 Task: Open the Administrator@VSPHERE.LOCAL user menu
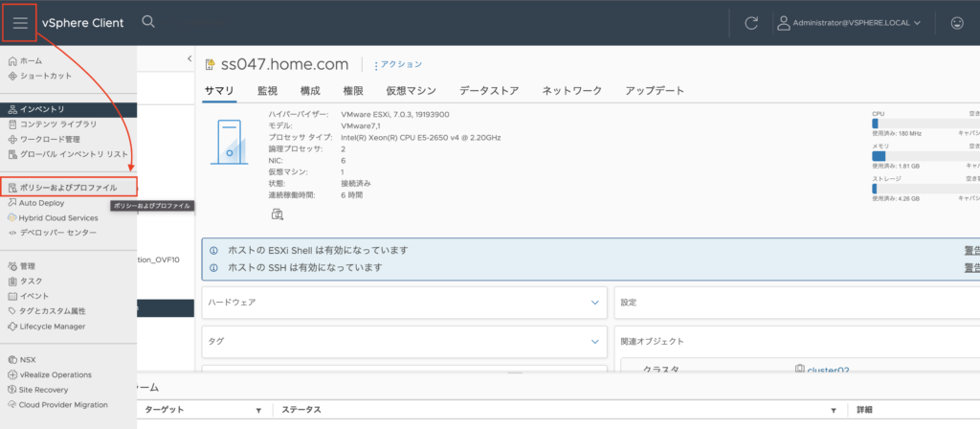tap(849, 23)
